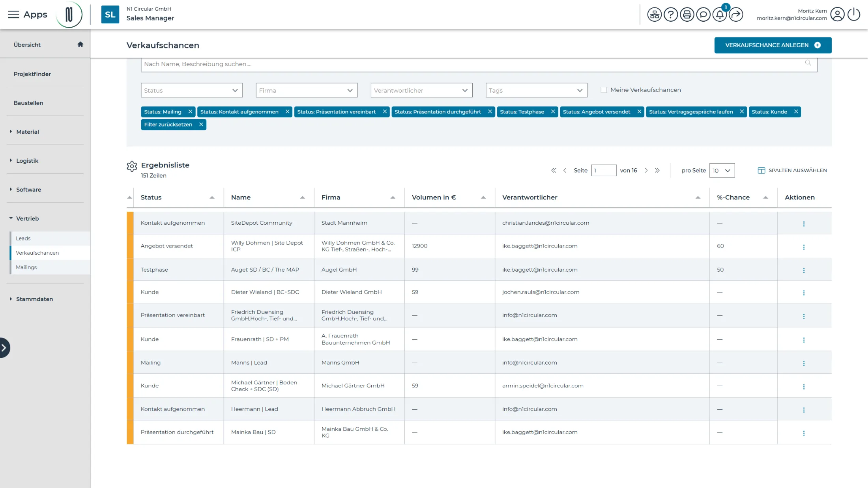Click Filter zurücksetzen chip

173,124
